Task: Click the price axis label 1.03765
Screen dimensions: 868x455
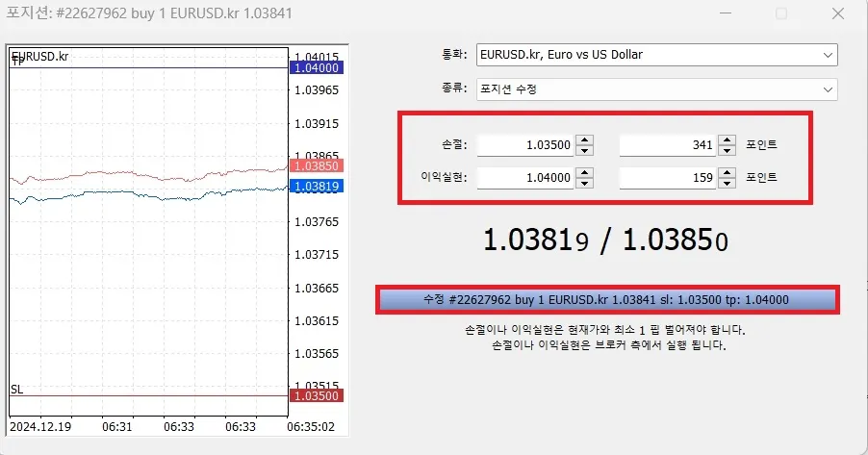Action: pos(317,222)
